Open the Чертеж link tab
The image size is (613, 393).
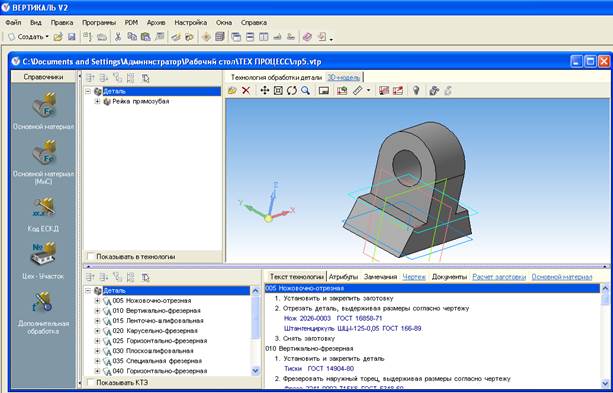tap(414, 277)
